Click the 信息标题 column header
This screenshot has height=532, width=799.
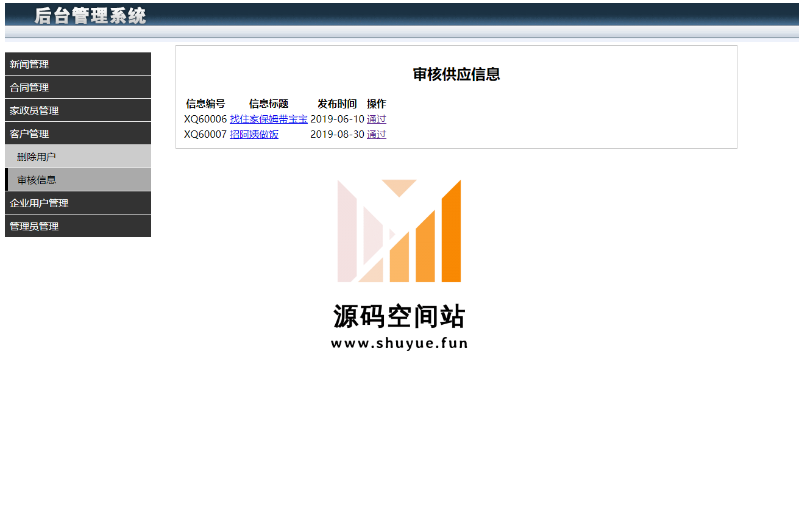click(269, 104)
